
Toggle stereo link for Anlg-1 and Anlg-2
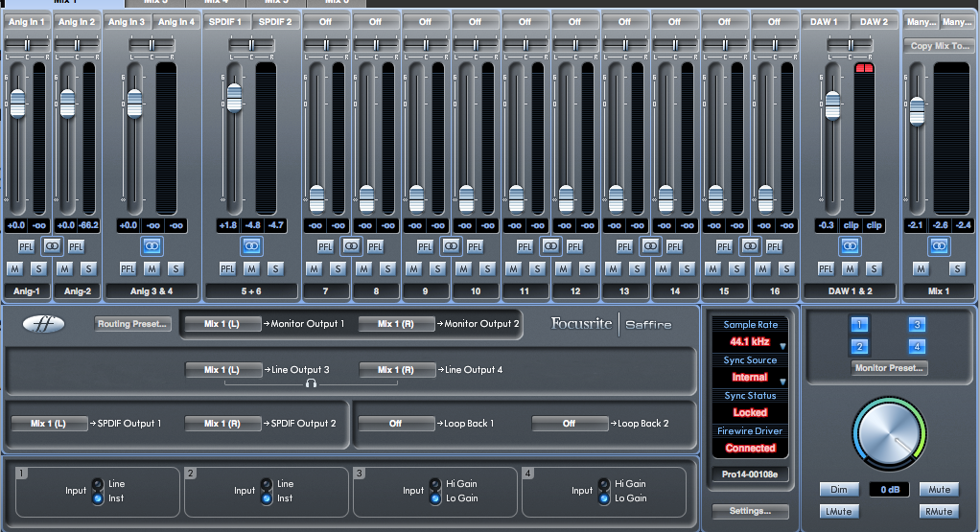52,246
